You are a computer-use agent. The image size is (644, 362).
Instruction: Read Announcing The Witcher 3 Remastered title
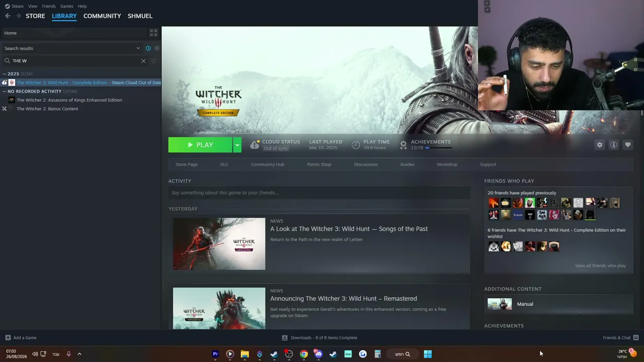344,299
